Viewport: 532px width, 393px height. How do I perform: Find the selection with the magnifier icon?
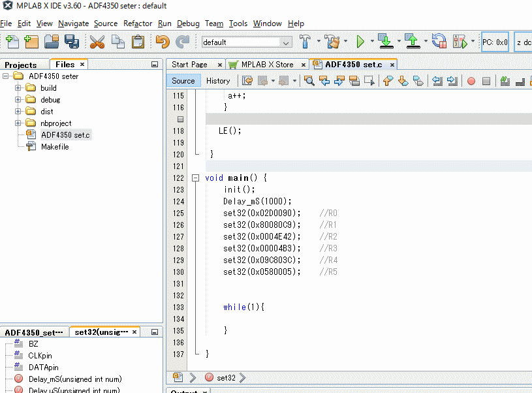(x=309, y=81)
